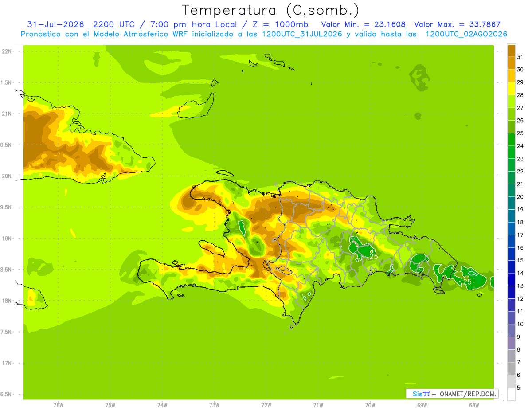The image size is (532, 411).
Task: Click the 68W longitude axis label
Action: click(x=474, y=405)
